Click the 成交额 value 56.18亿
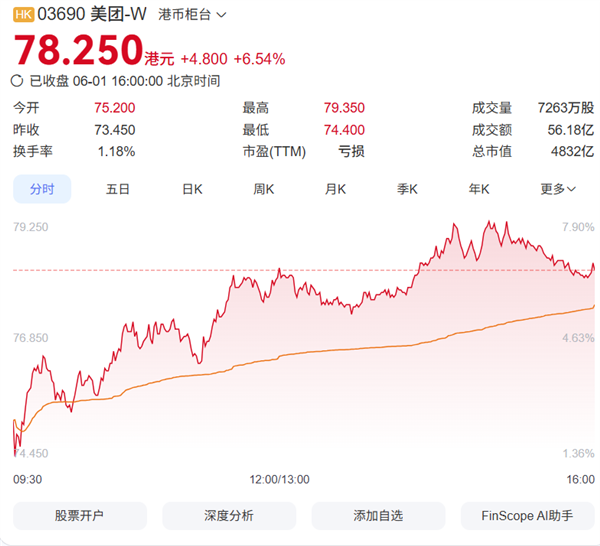Screen dimensions: 600x546 tap(571, 130)
